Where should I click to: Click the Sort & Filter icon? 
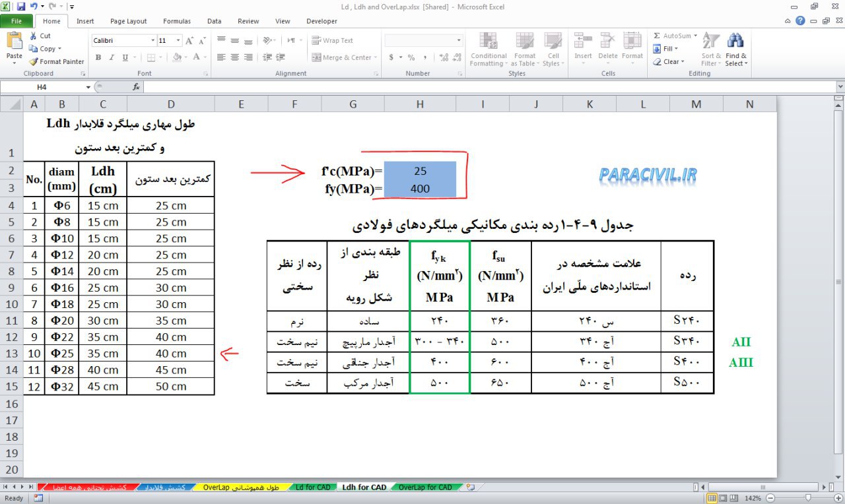tap(710, 41)
